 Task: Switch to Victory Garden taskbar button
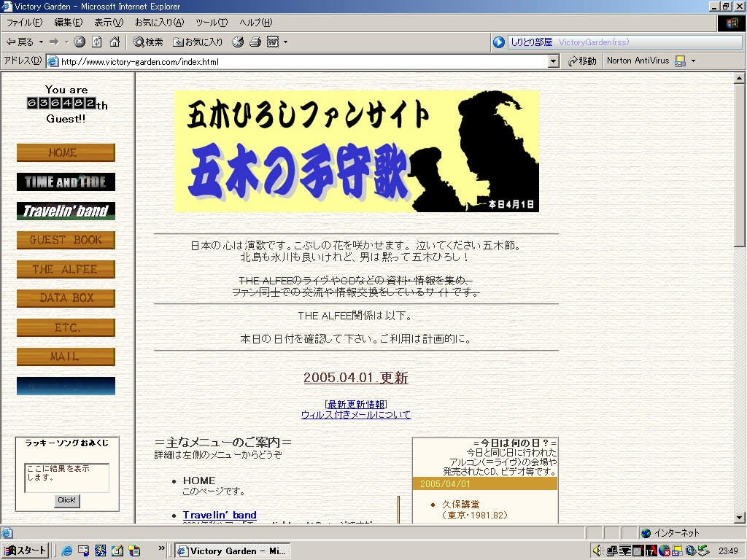pyautogui.click(x=232, y=551)
